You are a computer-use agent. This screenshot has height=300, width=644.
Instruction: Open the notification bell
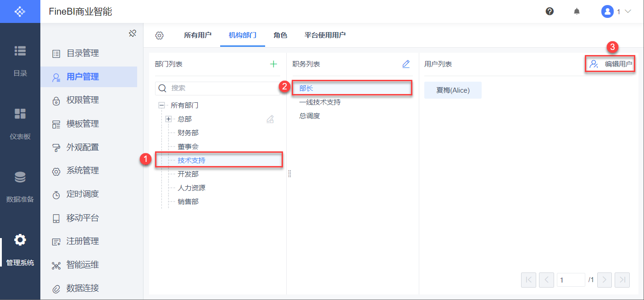pos(577,11)
